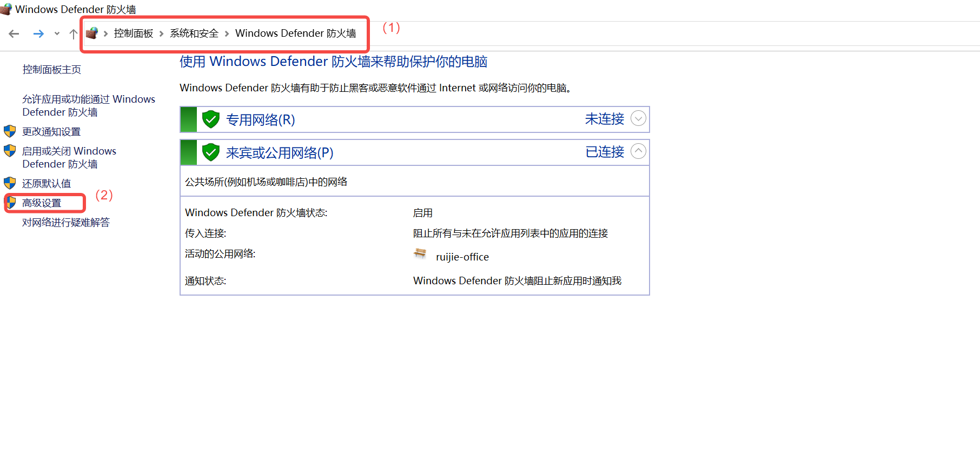Image resolution: width=980 pixels, height=468 pixels.
Task: Click 通知状态: label
Action: [x=206, y=280]
